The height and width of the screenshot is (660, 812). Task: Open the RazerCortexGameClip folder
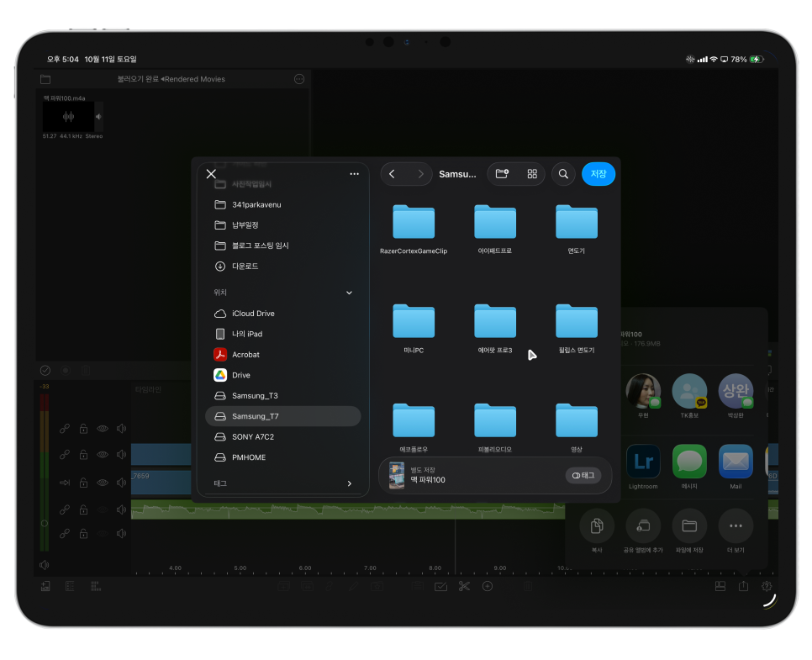414,229
